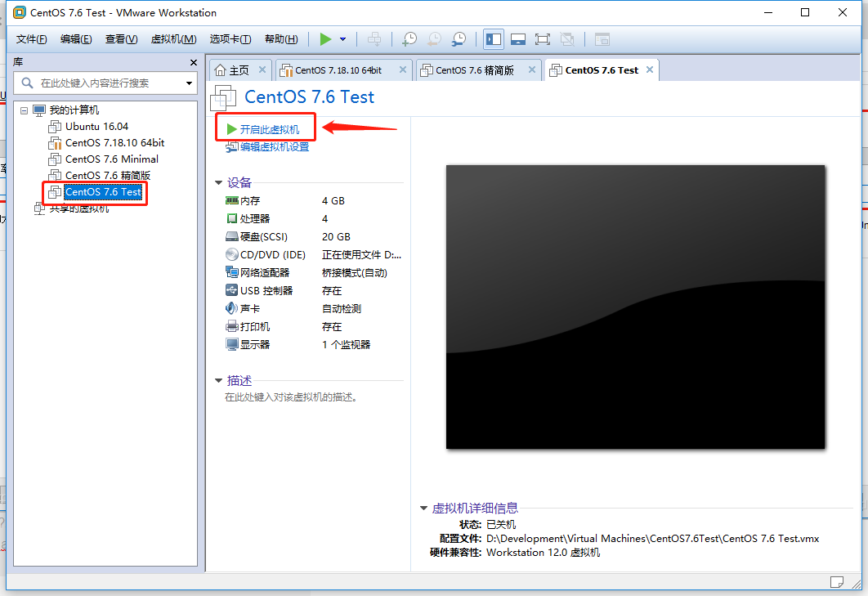Close the 库 library panel
The width and height of the screenshot is (868, 596).
click(x=193, y=63)
